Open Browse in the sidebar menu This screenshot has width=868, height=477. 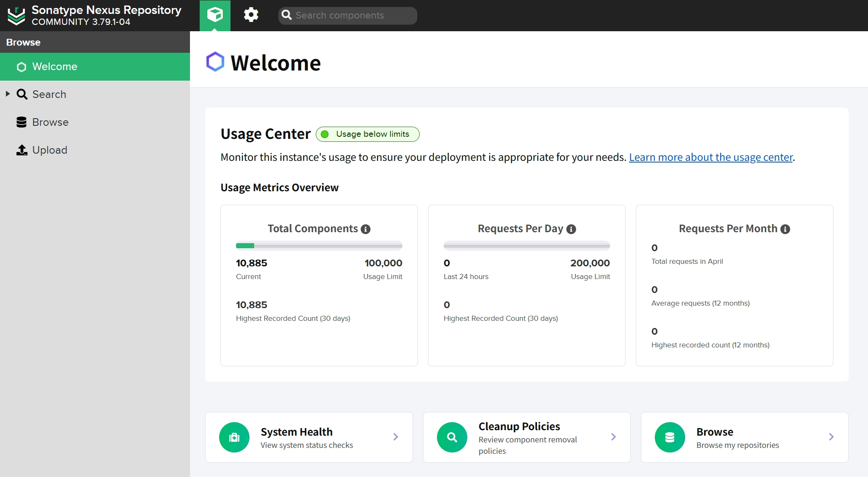50,122
